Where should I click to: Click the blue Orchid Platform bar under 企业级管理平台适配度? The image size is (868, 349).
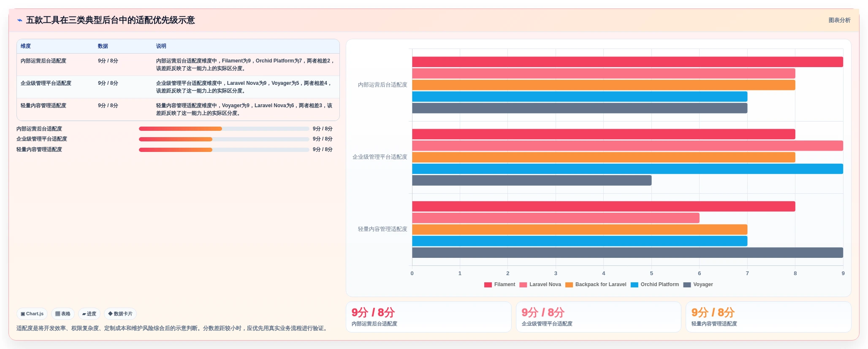627,169
